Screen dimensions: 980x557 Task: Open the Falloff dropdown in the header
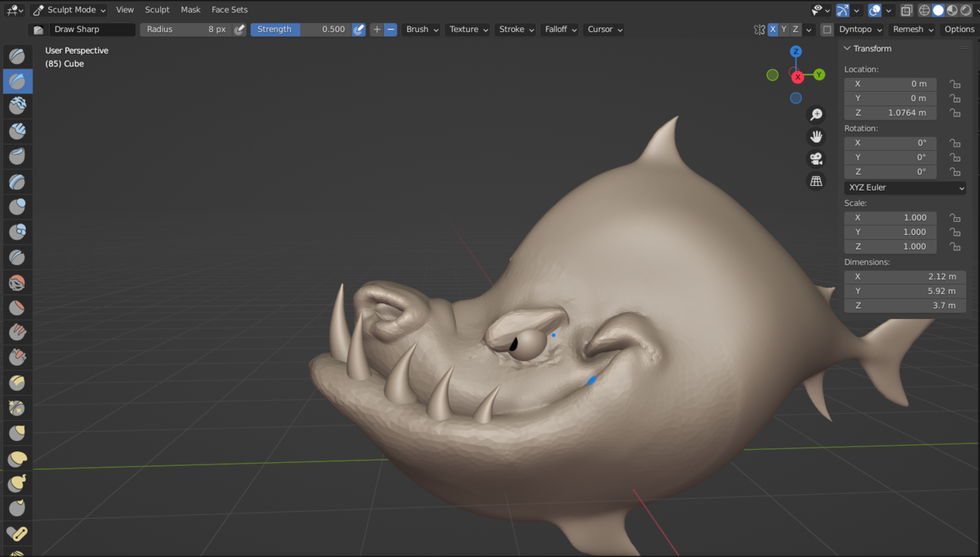pyautogui.click(x=560, y=29)
